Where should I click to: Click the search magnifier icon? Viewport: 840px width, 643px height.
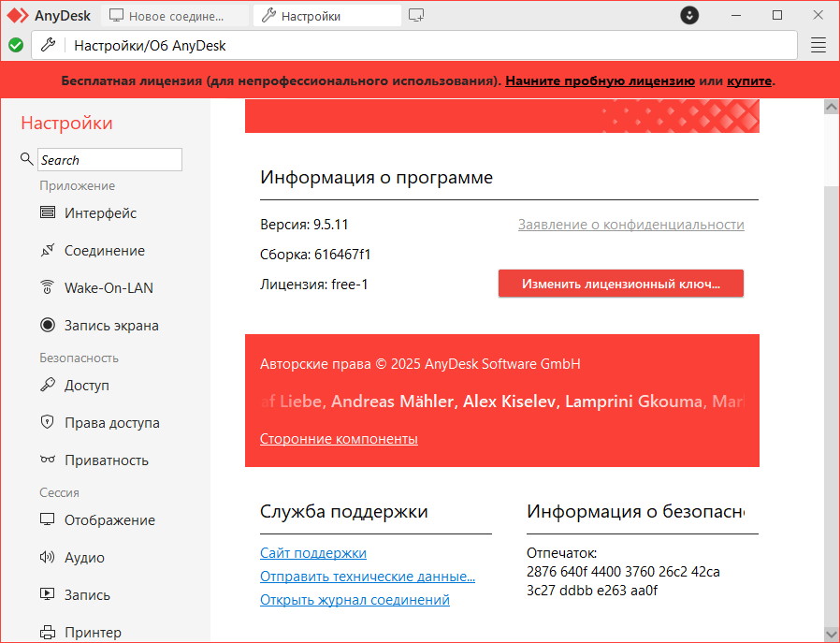tap(26, 158)
